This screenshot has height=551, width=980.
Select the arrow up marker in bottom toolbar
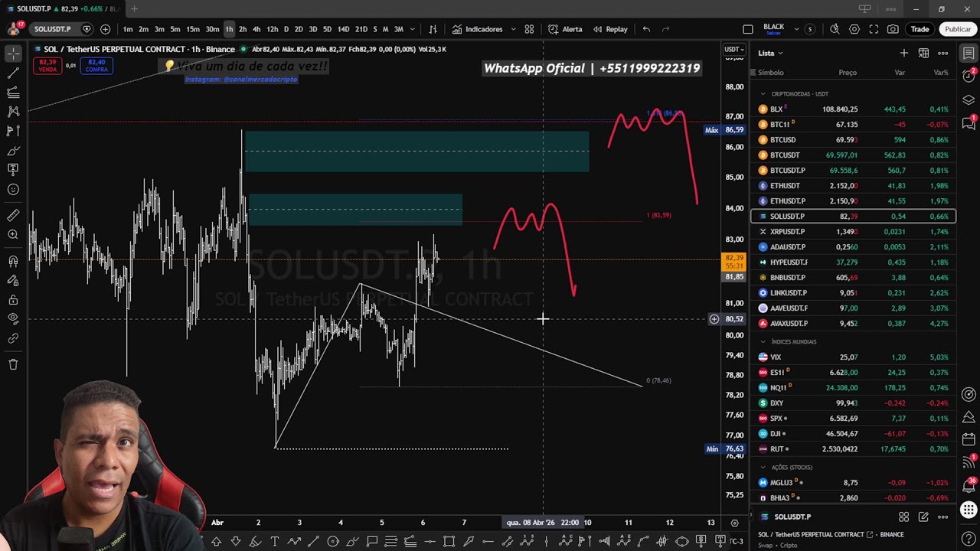tap(217, 542)
